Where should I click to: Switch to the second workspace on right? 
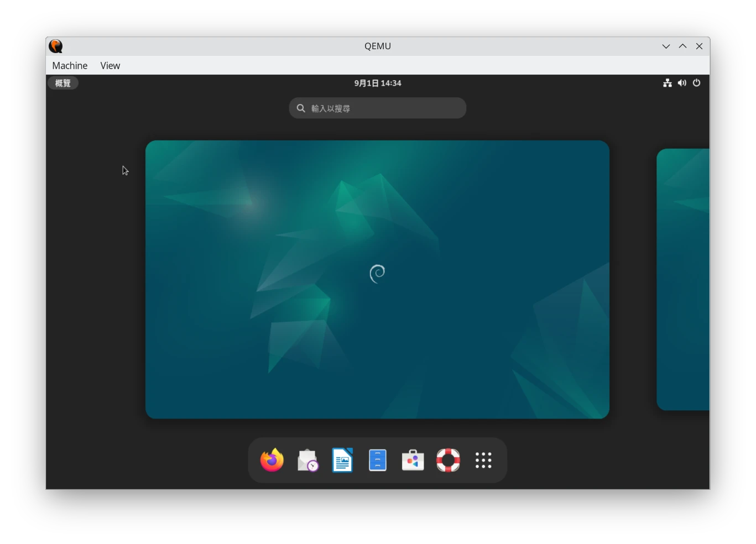pyautogui.click(x=684, y=279)
